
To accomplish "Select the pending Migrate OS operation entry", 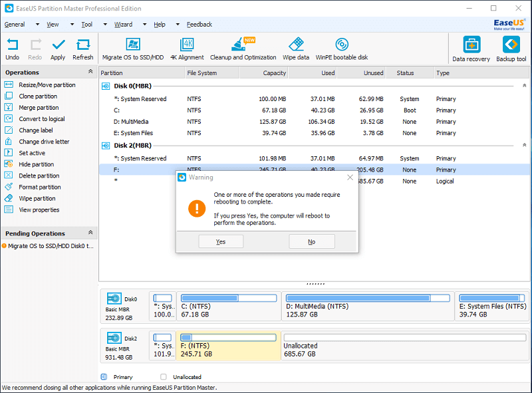I will pos(48,246).
